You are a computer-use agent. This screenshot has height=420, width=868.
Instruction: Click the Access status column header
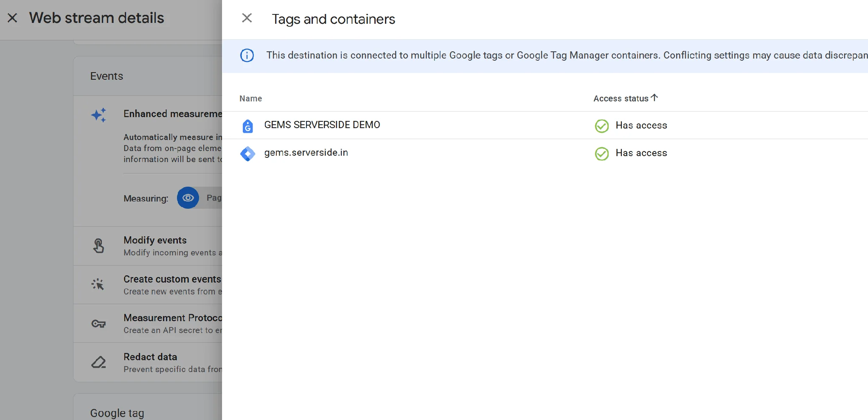(621, 98)
